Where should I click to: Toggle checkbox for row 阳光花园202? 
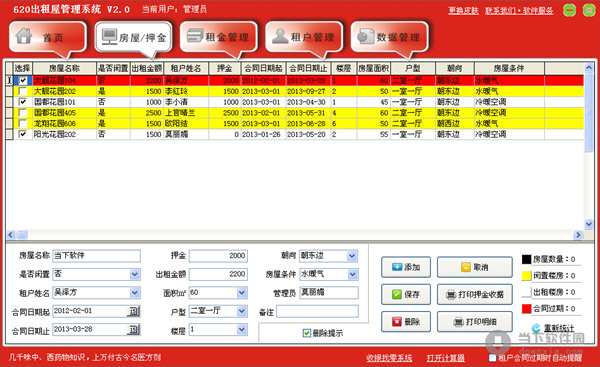pos(23,134)
